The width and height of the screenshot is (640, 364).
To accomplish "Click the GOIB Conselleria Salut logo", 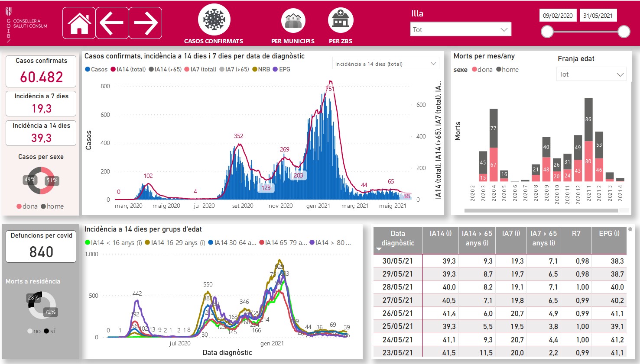I will (x=26, y=24).
